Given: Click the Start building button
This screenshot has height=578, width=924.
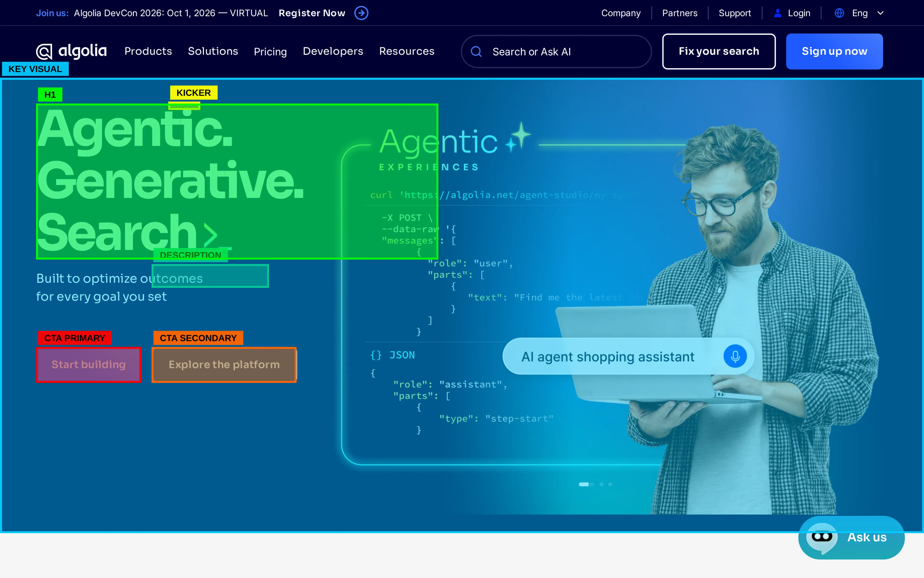Looking at the screenshot, I should tap(89, 365).
